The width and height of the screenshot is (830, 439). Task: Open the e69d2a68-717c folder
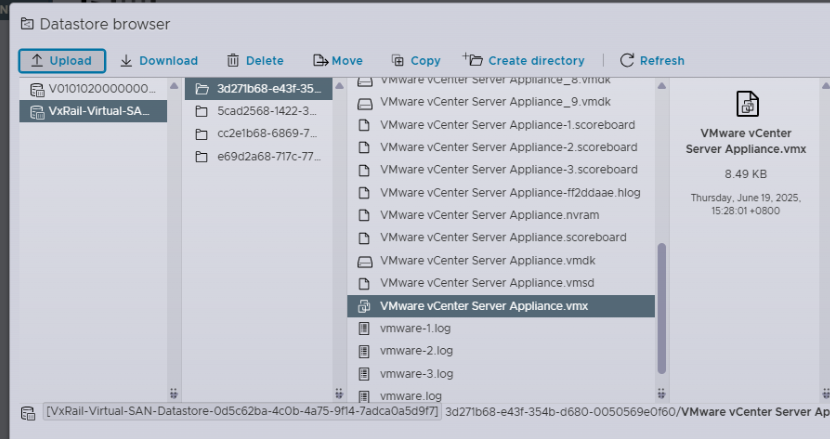[x=266, y=156]
